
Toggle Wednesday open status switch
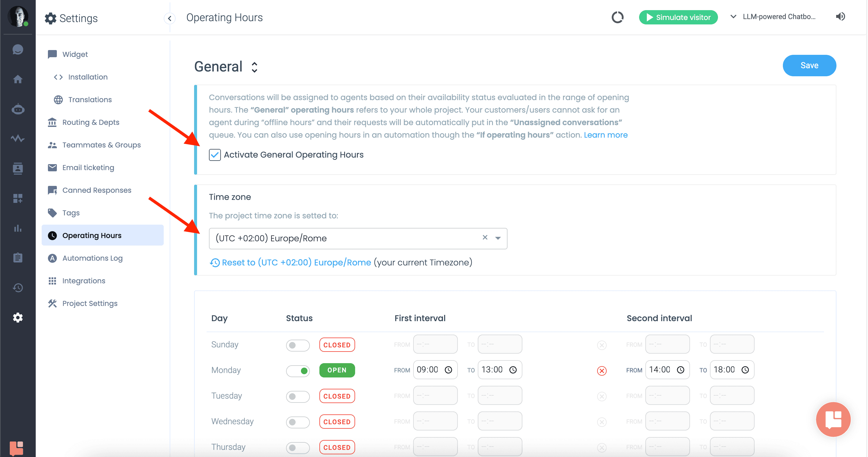click(x=298, y=422)
